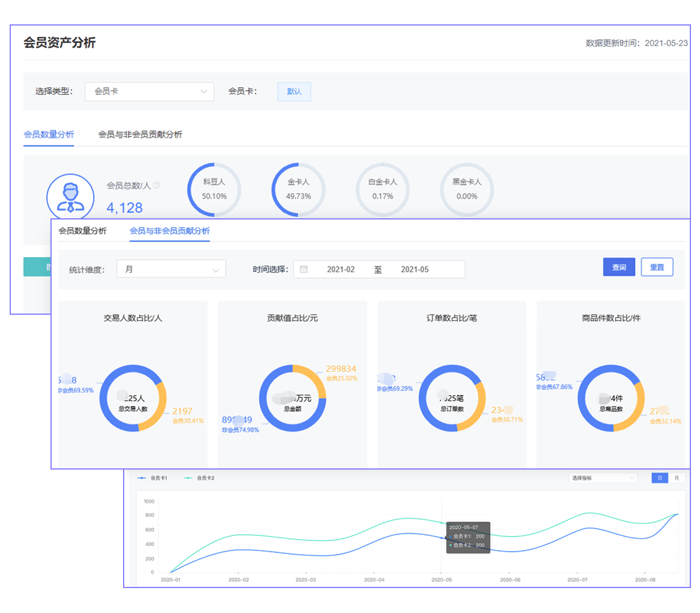Toggle 会员卡1 legend series
This screenshot has height=613, width=700.
click(153, 478)
